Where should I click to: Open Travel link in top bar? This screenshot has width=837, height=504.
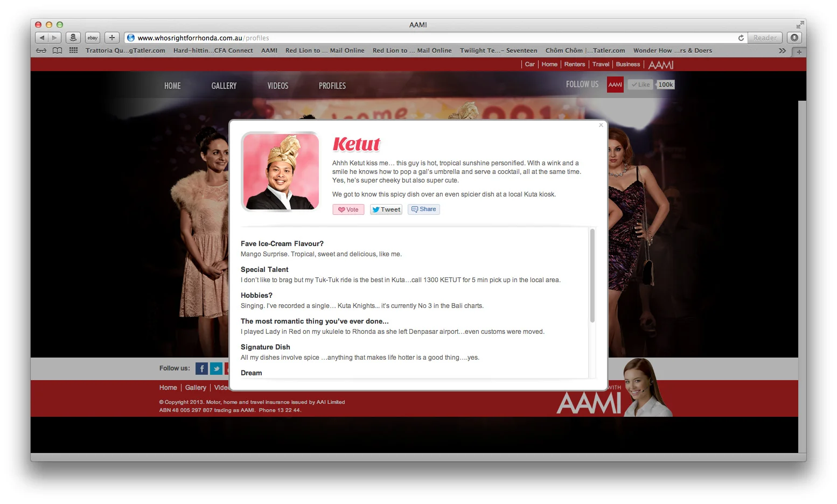(601, 64)
